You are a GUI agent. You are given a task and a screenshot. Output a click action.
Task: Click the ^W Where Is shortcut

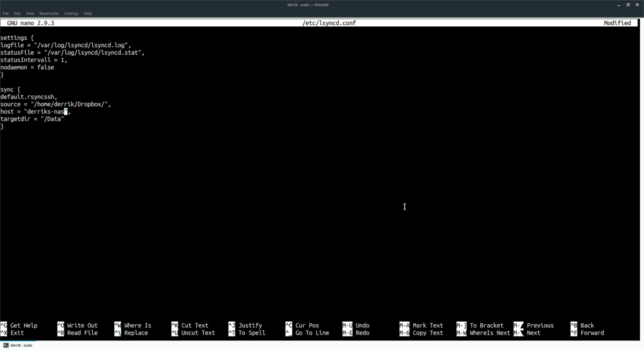pos(133,325)
